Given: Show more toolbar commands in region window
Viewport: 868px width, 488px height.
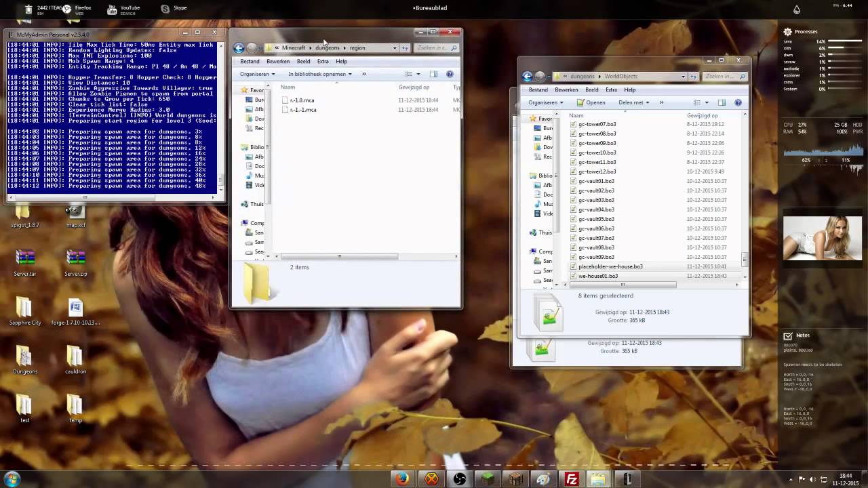Looking at the screenshot, I should point(364,74).
